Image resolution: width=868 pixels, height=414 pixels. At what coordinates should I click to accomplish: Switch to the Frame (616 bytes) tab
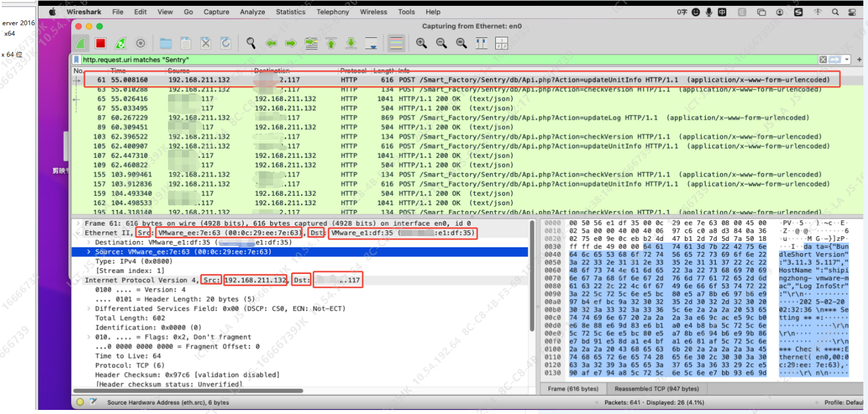tap(573, 389)
